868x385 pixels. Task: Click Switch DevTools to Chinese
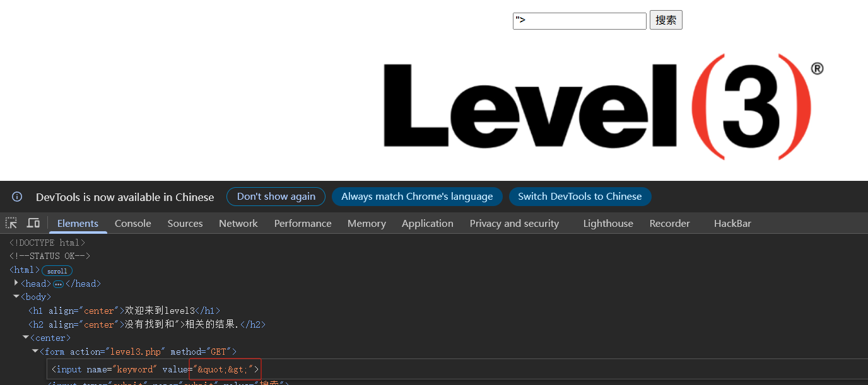(x=580, y=197)
